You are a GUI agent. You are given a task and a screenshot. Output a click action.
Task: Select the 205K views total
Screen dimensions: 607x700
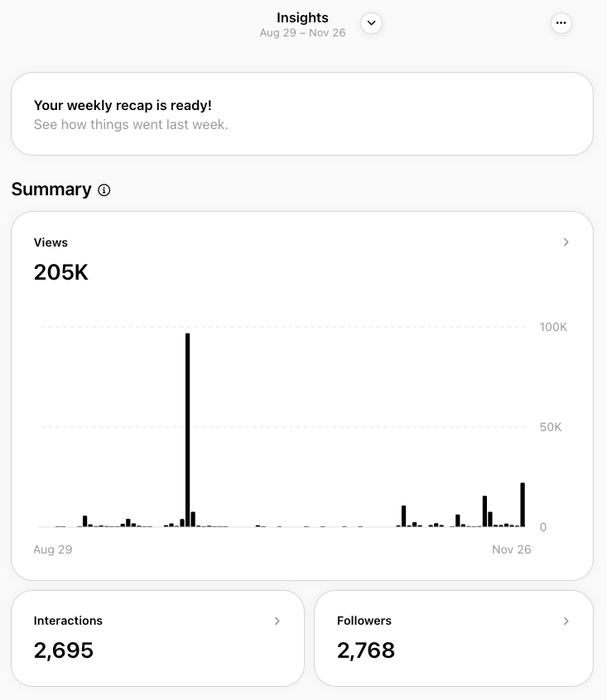pyautogui.click(x=60, y=272)
